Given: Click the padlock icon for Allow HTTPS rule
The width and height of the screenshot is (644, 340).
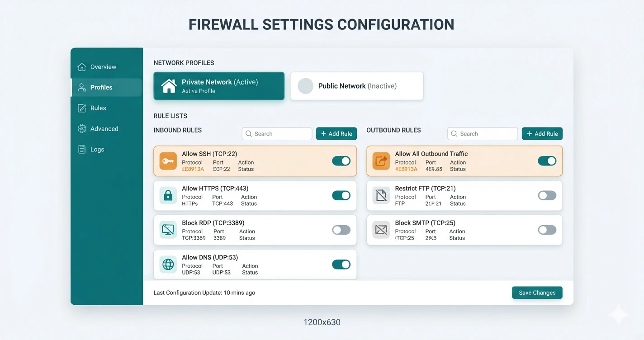Looking at the screenshot, I should [x=168, y=195].
